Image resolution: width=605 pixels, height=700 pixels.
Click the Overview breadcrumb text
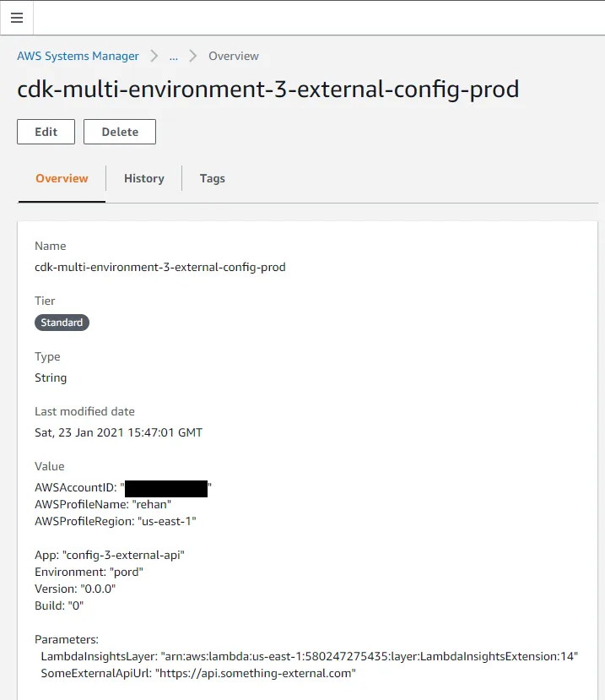(x=234, y=56)
